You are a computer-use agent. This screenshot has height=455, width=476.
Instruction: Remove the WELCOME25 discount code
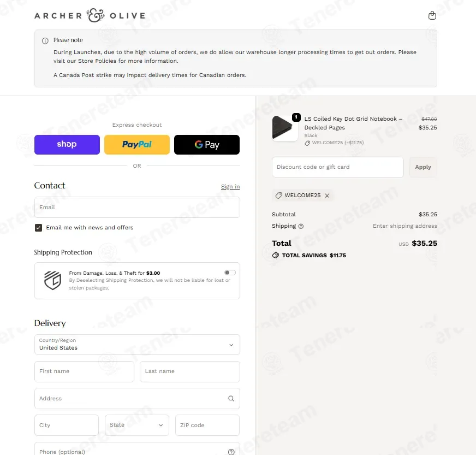[327, 196]
